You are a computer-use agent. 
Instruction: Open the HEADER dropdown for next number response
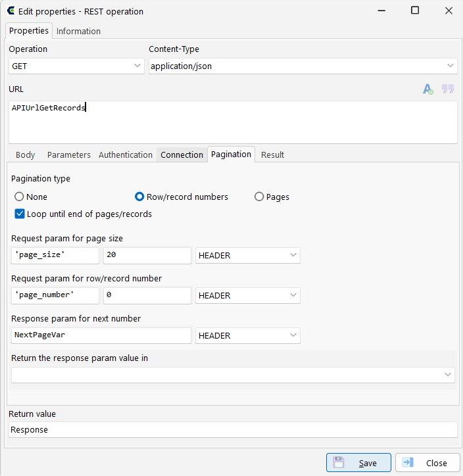[x=248, y=335]
